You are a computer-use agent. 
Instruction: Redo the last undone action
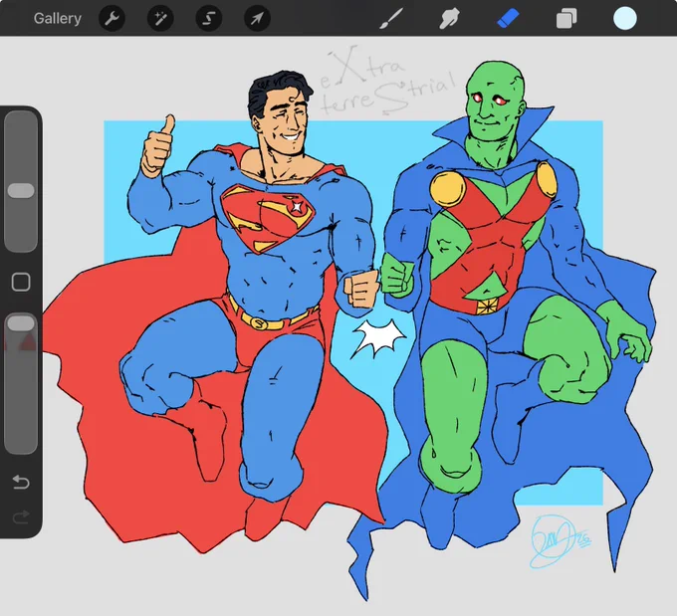[21, 516]
